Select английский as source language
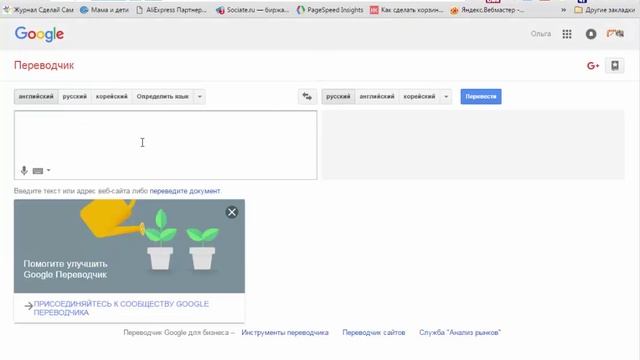Viewport: 640px width, 360px height. pyautogui.click(x=36, y=97)
